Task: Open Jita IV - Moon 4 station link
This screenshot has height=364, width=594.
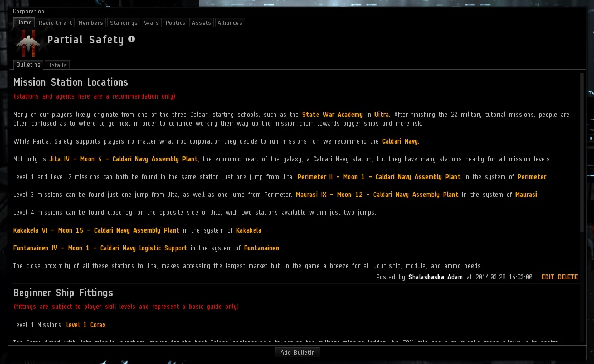Action: pos(124,159)
